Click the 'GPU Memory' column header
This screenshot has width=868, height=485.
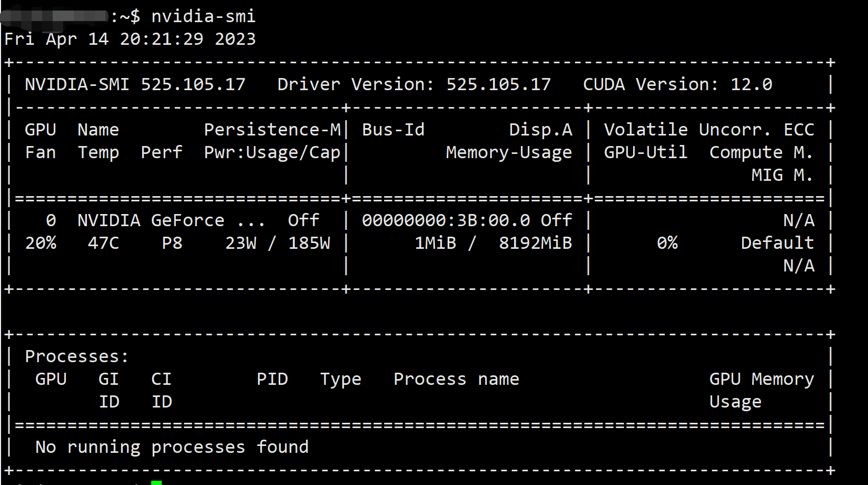pos(762,380)
